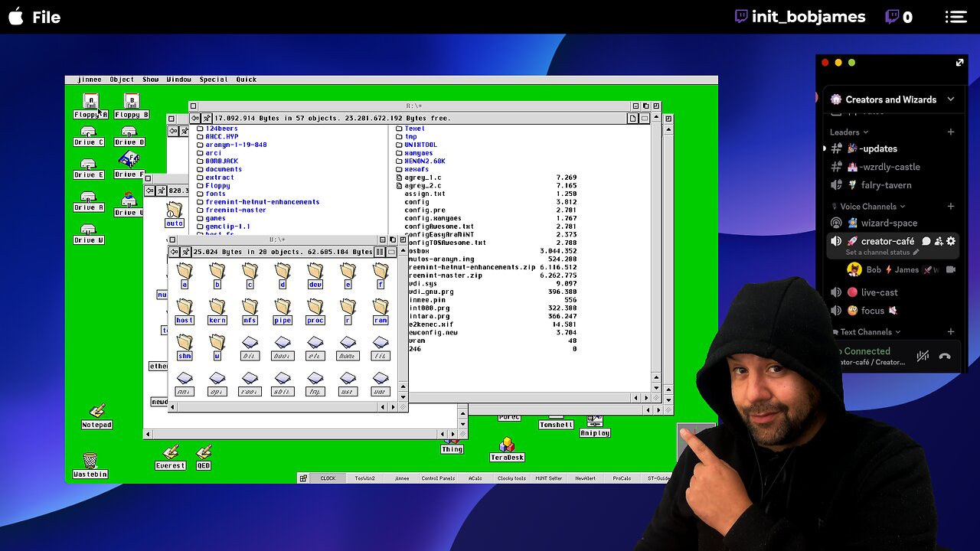This screenshot has width=980, height=551.
Task: Launch the QED editor icon
Action: pos(204,458)
